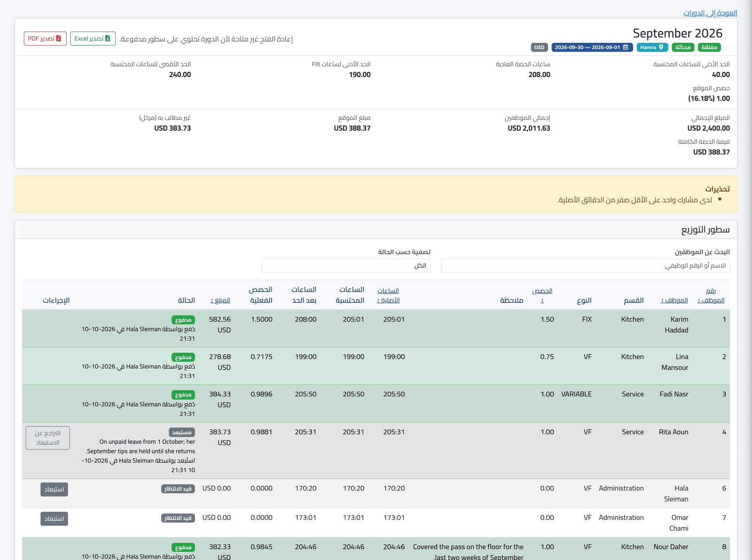The image size is (752, 560).
Task: Click the FIX type in Karim Haddad's row
Action: click(587, 319)
